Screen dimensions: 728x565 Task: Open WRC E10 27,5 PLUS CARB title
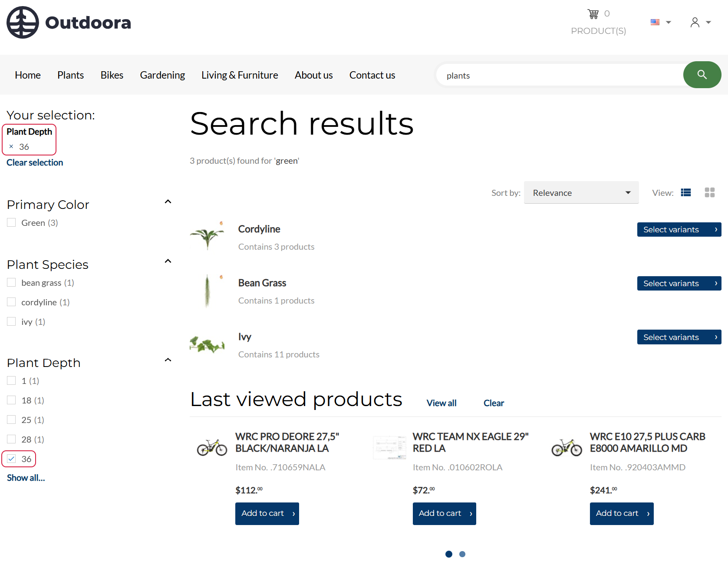tap(647, 442)
